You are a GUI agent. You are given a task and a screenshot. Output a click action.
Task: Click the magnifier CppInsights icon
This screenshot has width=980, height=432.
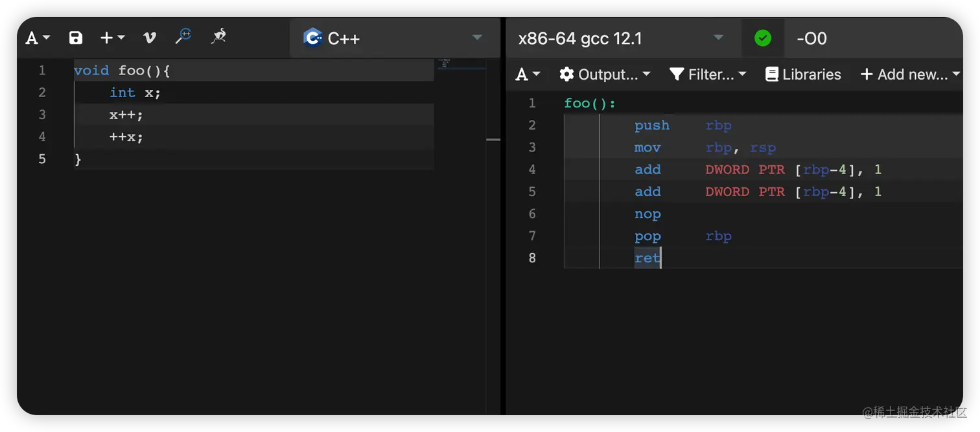(x=183, y=36)
